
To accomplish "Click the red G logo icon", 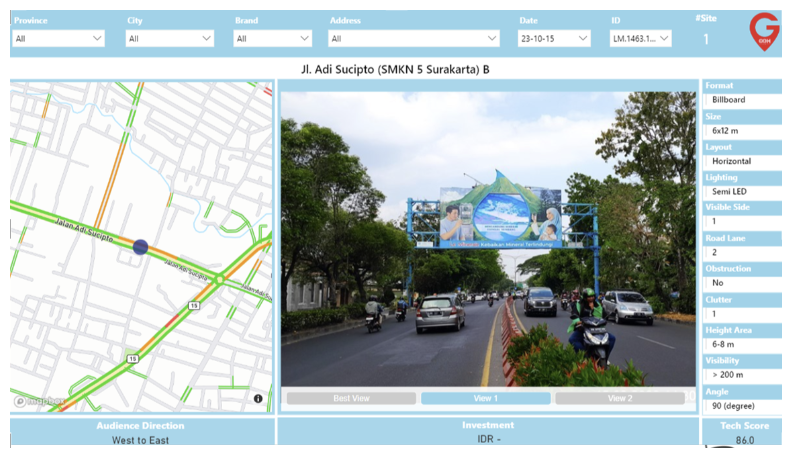I will pos(764,32).
